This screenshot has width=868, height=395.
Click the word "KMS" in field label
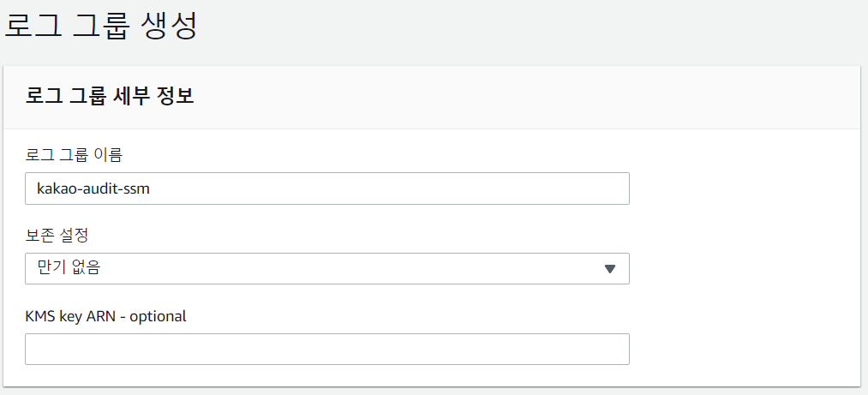tap(39, 315)
